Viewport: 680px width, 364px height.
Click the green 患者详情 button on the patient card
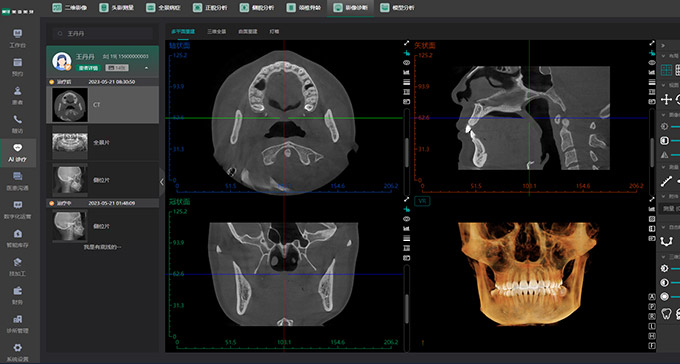(x=88, y=68)
